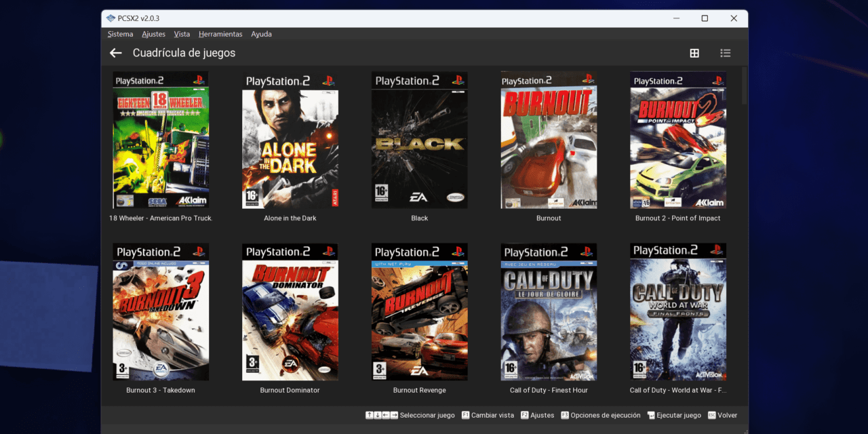Click 'Burnout 3 - Takedown' title text
This screenshot has height=434, width=868.
(x=161, y=391)
